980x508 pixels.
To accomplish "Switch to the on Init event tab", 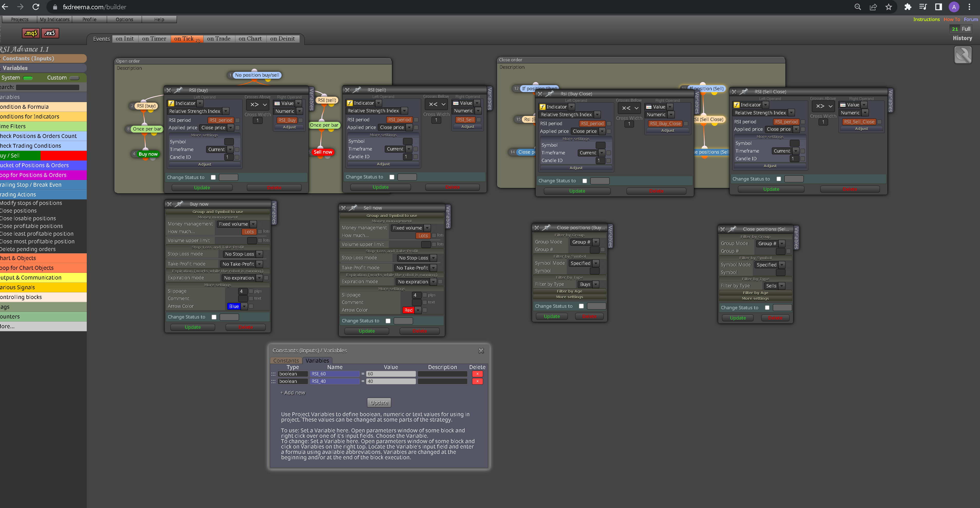I will click(x=125, y=39).
